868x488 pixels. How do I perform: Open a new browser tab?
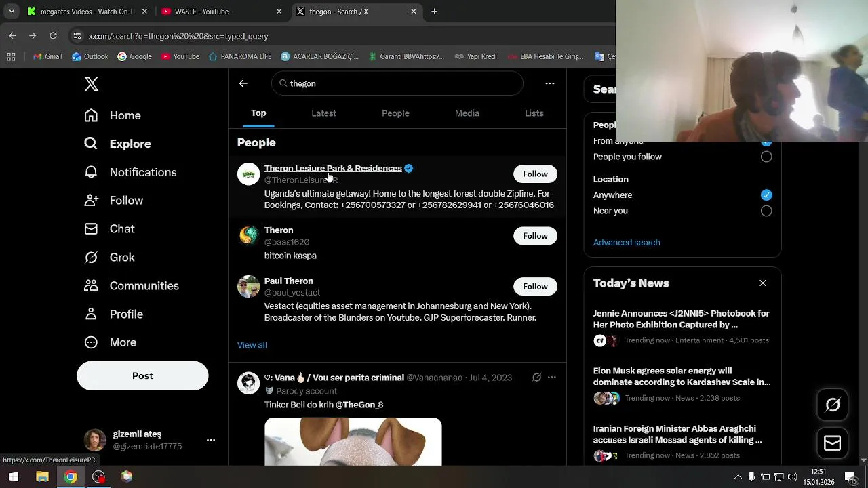435,12
